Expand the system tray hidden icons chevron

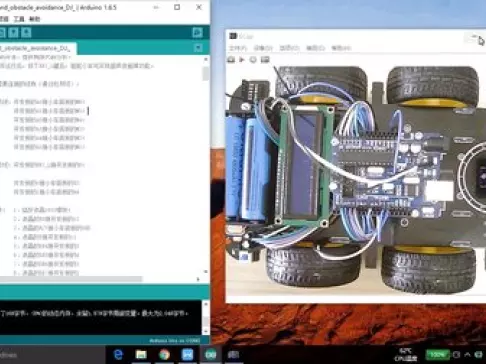[x=467, y=354]
